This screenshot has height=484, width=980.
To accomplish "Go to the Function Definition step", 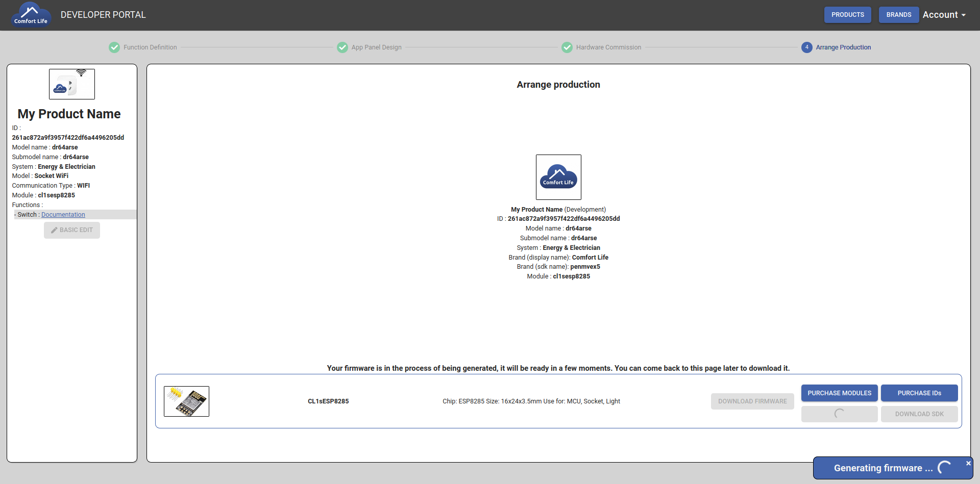I will point(150,47).
